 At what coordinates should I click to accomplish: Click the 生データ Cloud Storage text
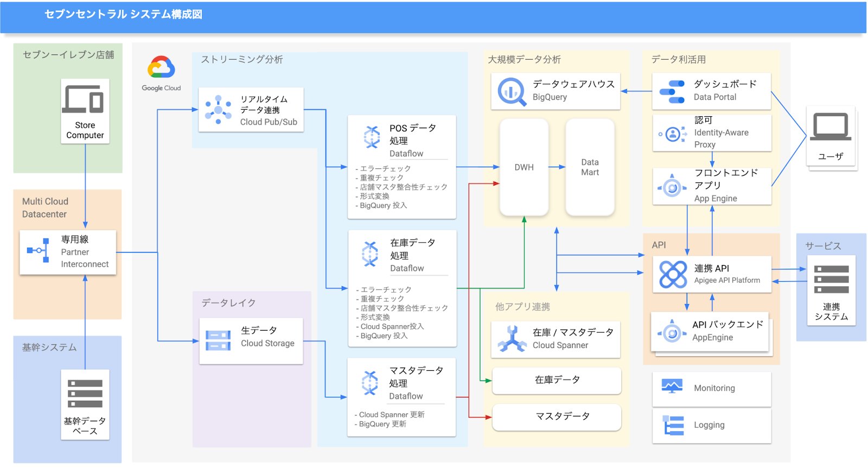click(x=268, y=337)
